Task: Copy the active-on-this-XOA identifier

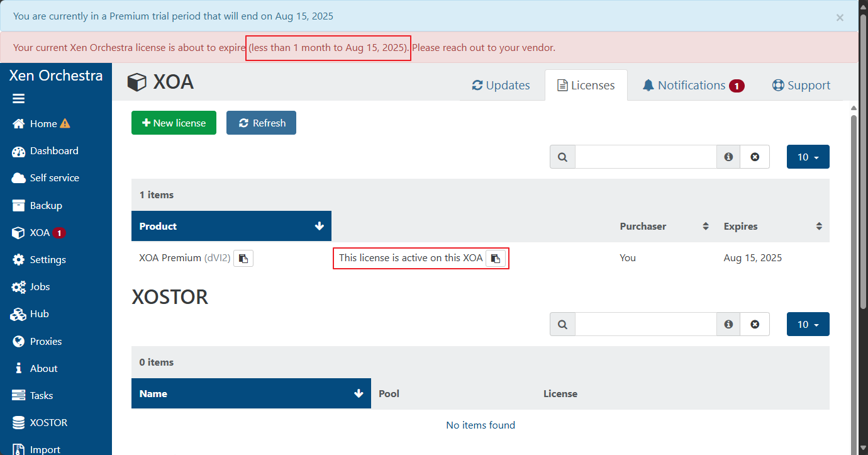Action: point(496,258)
